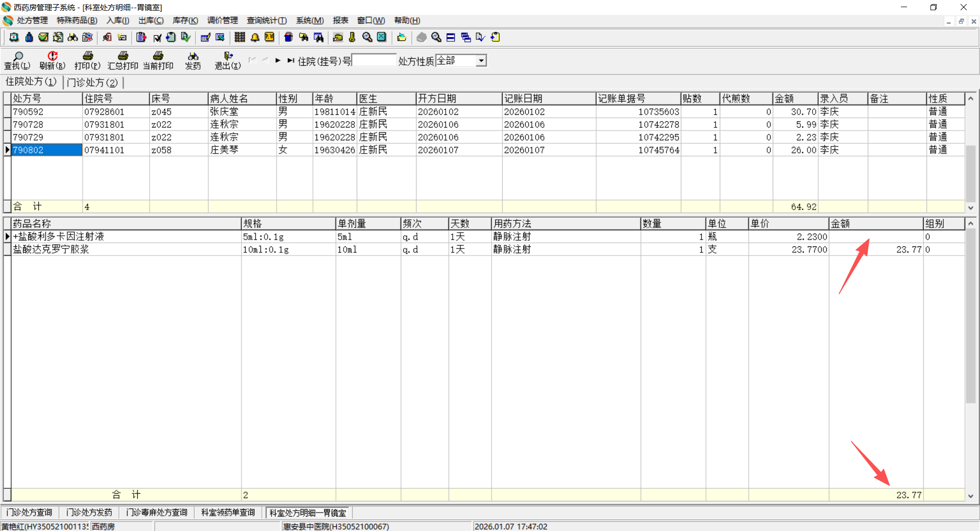
Task: Click the folder with arrow toolbar icon
Action: tap(402, 37)
